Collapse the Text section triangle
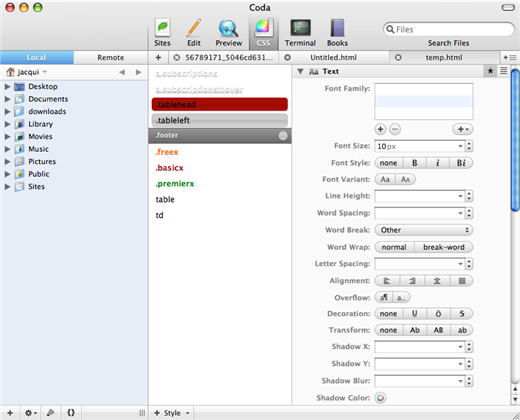Screen dimensions: 520x420 point(300,71)
